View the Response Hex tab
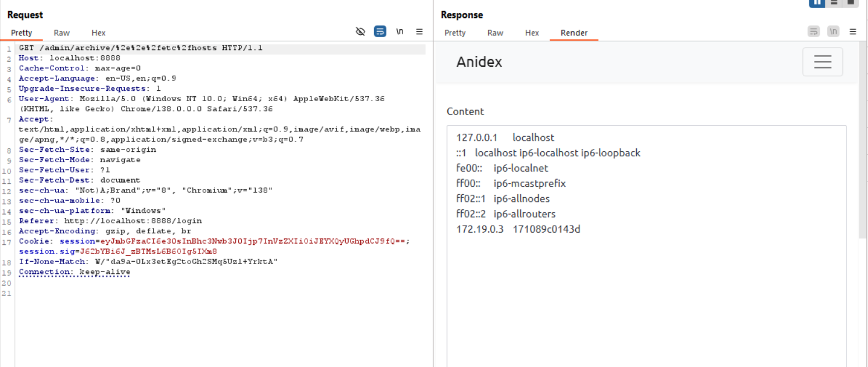The width and height of the screenshot is (868, 367). tap(532, 33)
